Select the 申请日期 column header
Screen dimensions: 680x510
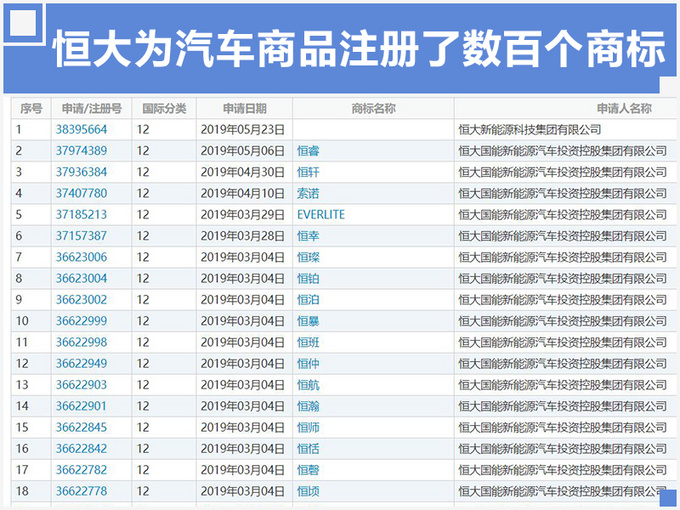point(245,108)
